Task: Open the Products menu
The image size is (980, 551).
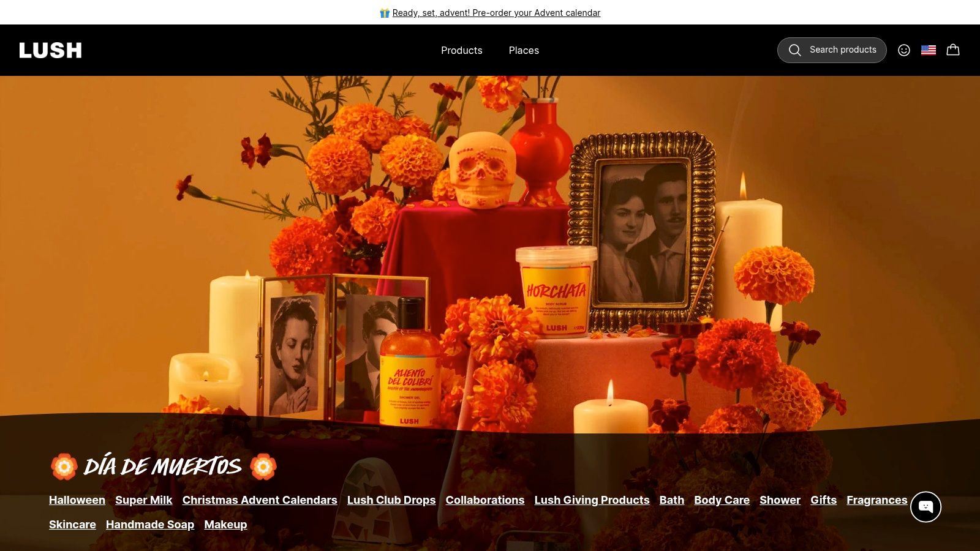Action: (x=462, y=50)
